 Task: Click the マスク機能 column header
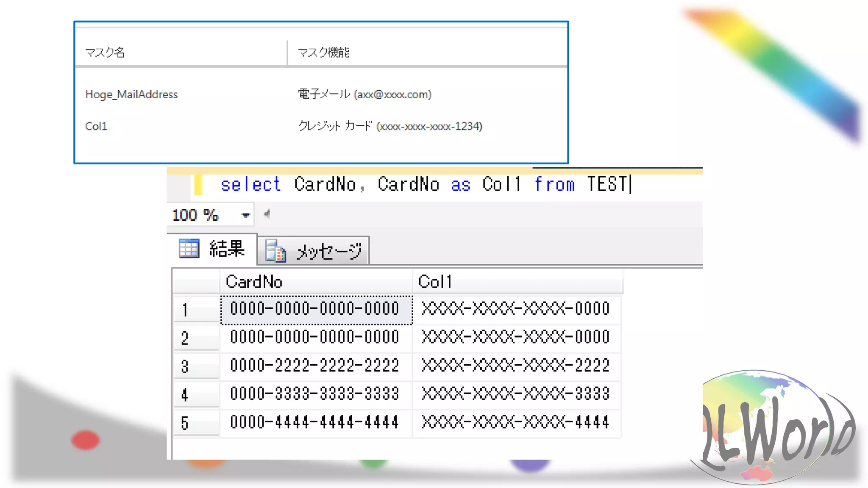tap(323, 53)
